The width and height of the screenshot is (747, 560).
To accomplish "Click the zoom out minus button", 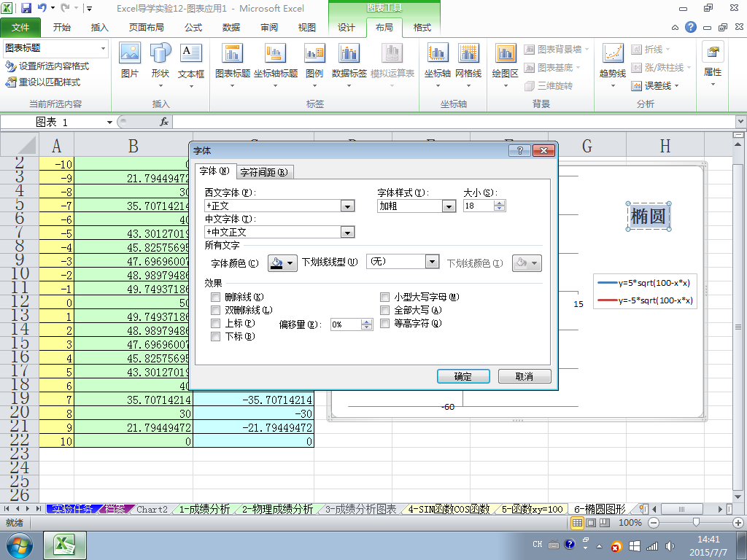I will (654, 522).
